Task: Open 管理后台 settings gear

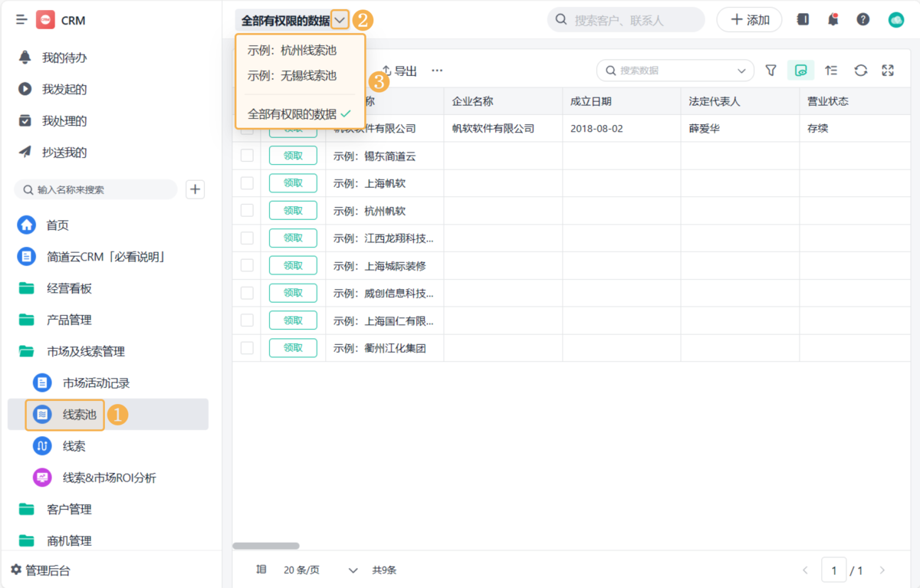Action: (16, 570)
